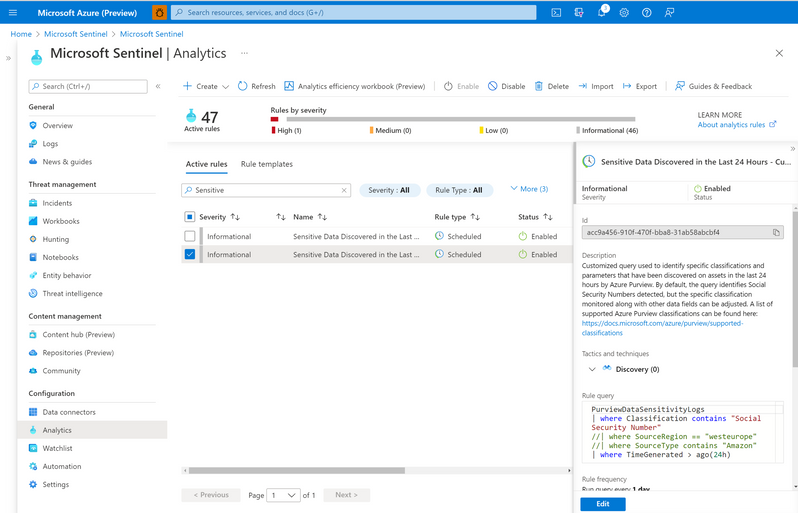The width and height of the screenshot is (798, 513).
Task: Click the top Search resources field
Action: (353, 13)
